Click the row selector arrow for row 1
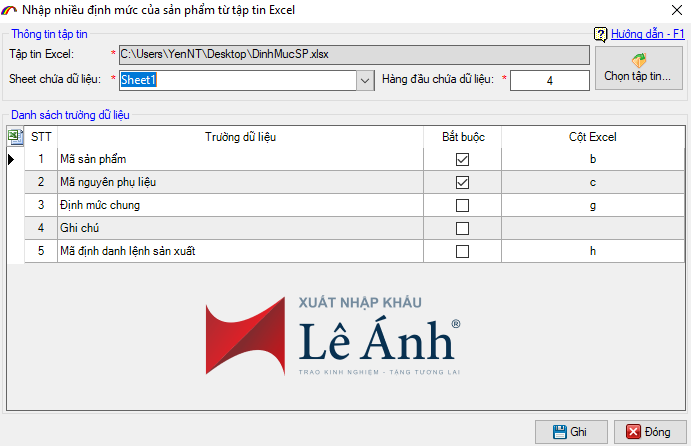 (12, 159)
